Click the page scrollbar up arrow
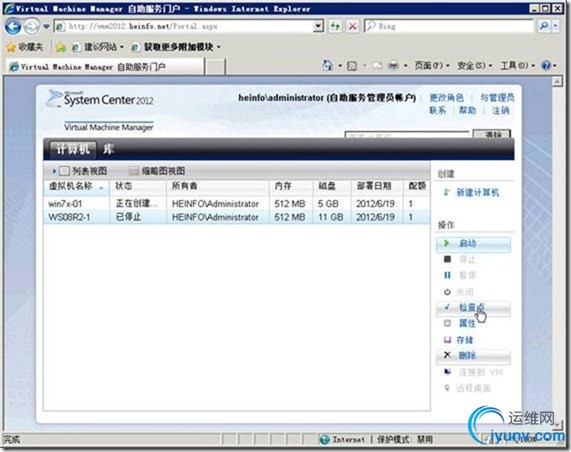 point(557,82)
